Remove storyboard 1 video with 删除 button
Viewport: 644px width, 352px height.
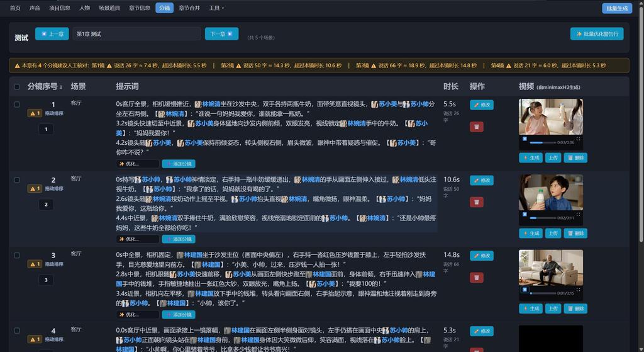(x=575, y=157)
